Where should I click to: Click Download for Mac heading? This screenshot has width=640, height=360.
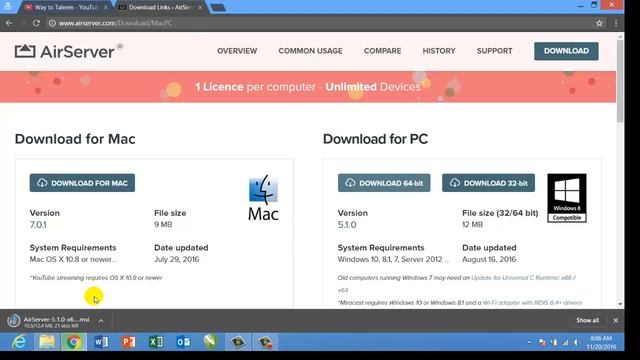[75, 139]
